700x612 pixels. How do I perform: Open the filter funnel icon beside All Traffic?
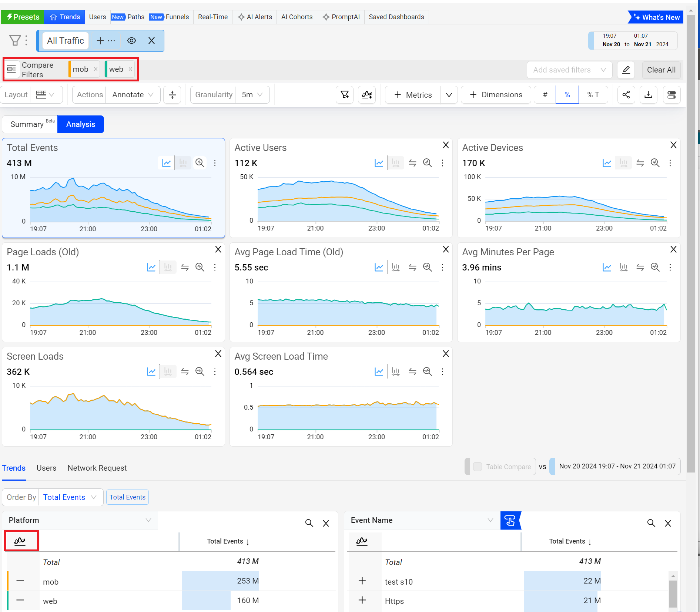tap(15, 40)
